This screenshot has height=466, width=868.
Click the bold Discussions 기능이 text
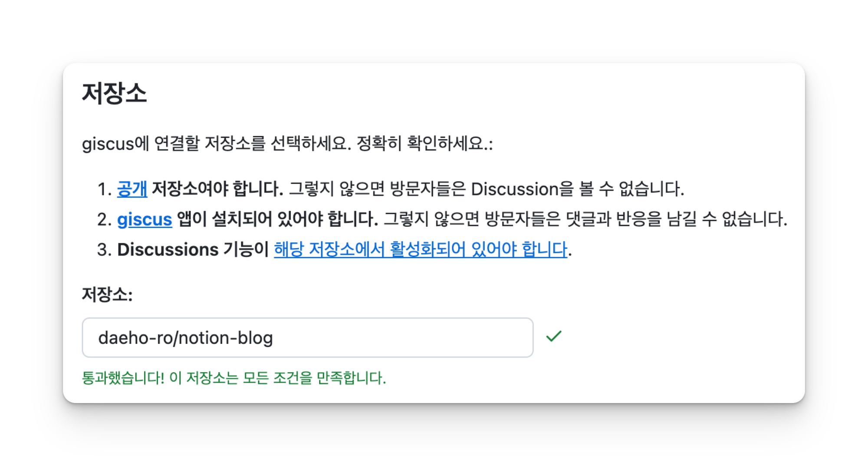coord(193,250)
